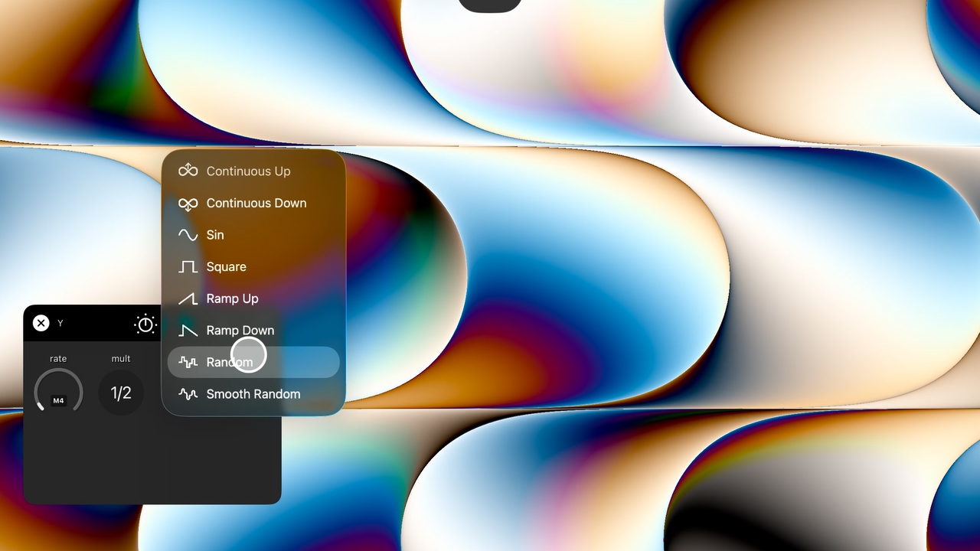The width and height of the screenshot is (980, 551).
Task: Click the square wave icon
Action: tap(188, 267)
